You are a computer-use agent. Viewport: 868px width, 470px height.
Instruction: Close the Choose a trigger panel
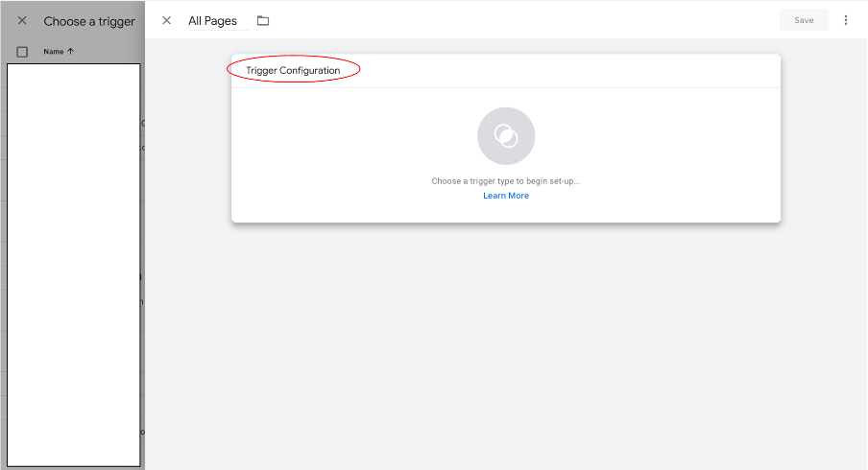pyautogui.click(x=22, y=20)
